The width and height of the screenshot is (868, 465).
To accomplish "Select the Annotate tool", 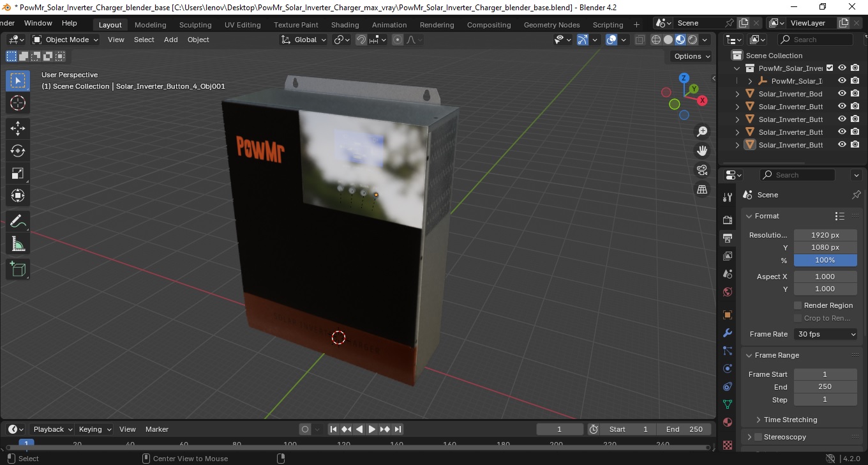I will [x=18, y=222].
